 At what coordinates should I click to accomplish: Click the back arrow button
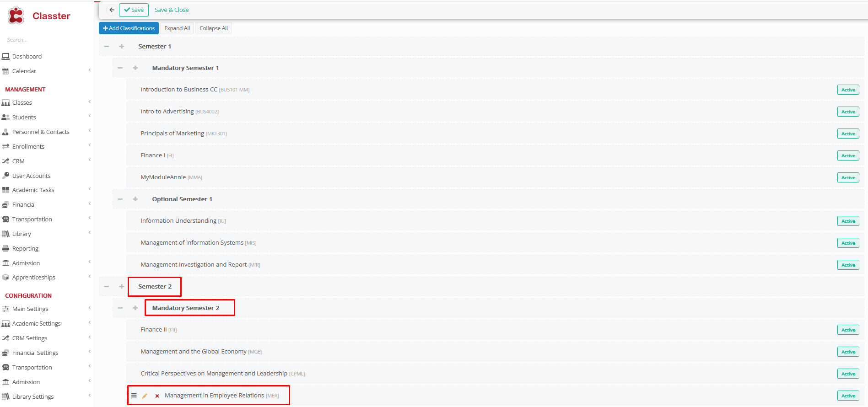tap(112, 10)
